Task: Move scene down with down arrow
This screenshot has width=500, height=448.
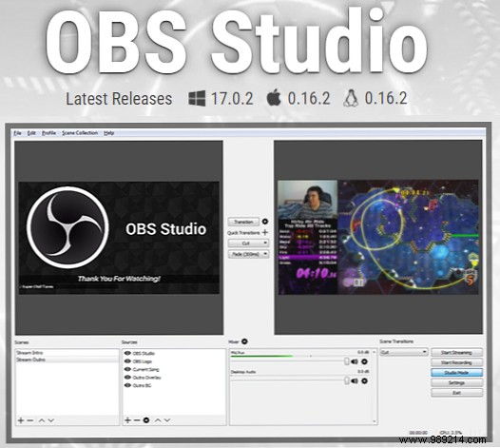Action: [x=51, y=420]
